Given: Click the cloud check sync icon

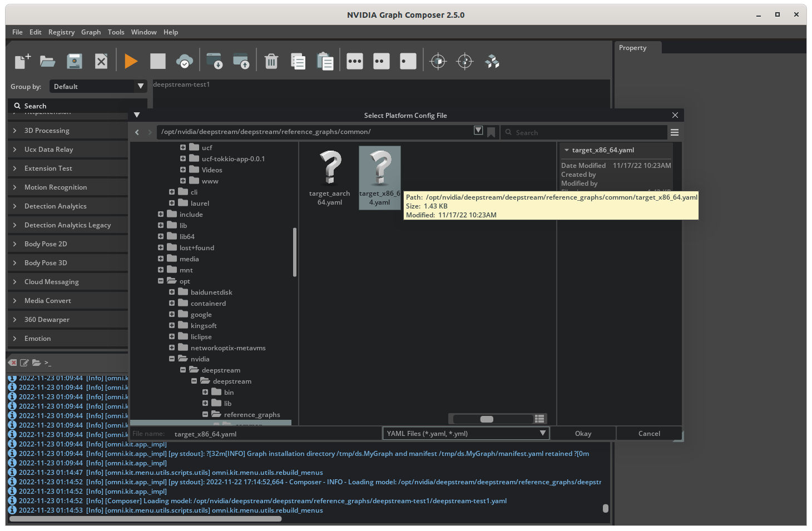Looking at the screenshot, I should (x=185, y=61).
